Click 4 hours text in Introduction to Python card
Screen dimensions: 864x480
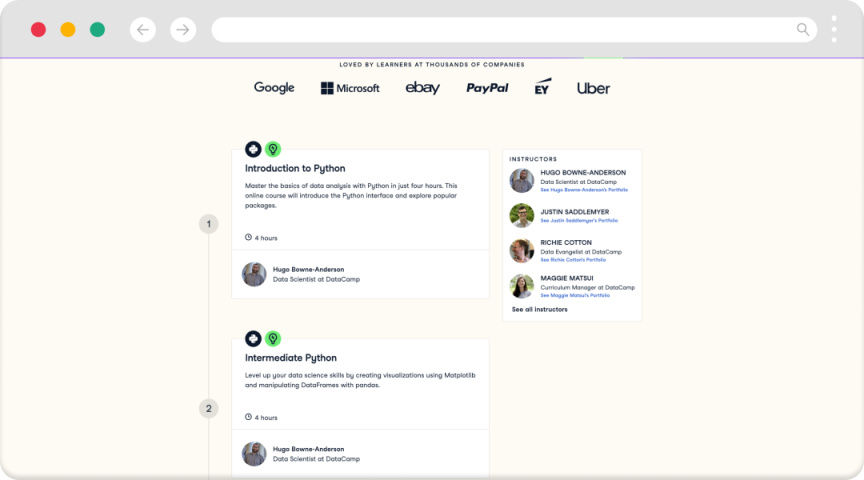point(266,238)
